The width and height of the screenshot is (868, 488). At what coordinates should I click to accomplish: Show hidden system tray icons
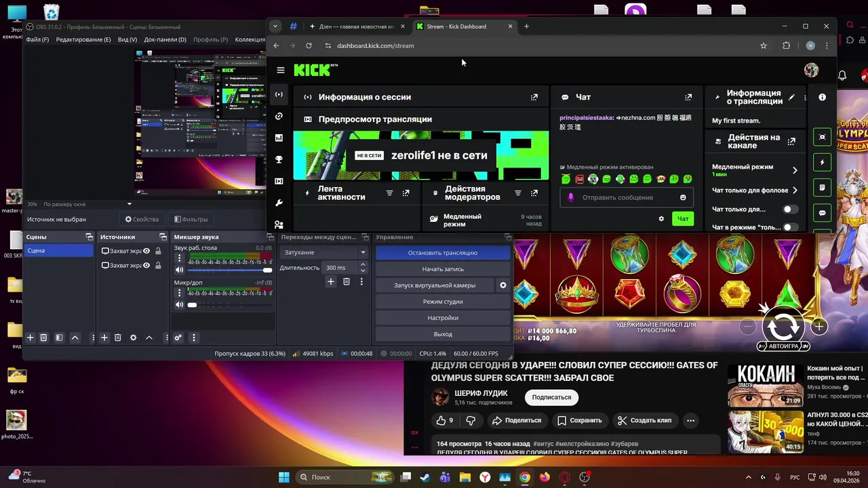(x=749, y=477)
